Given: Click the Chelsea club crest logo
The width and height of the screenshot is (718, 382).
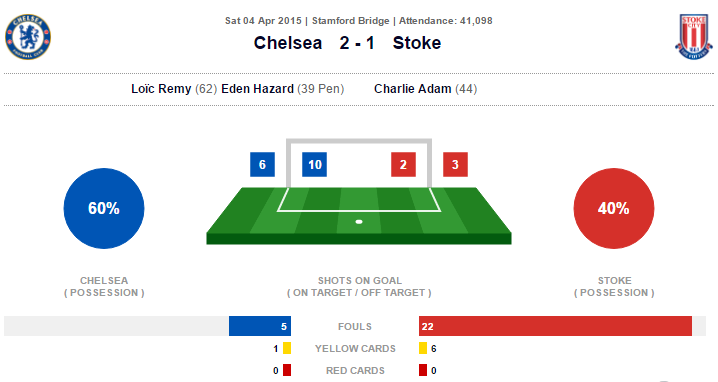Looking at the screenshot, I should tap(28, 37).
